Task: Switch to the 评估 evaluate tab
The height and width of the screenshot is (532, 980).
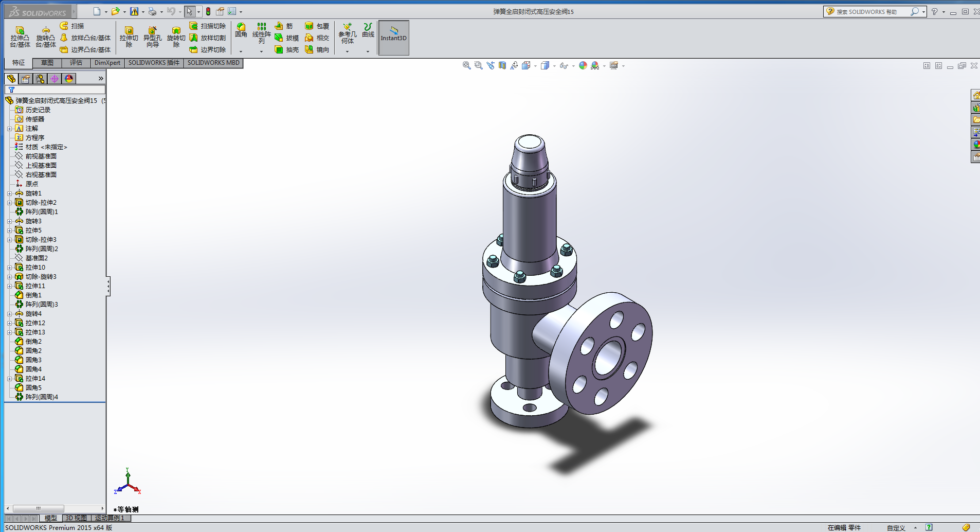Action: pyautogui.click(x=76, y=63)
